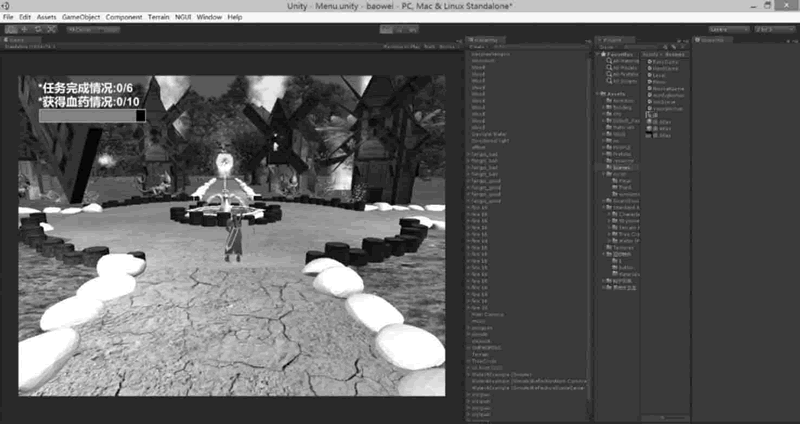Open the Terrain menu
Screen dimensions: 800x424
(x=158, y=17)
